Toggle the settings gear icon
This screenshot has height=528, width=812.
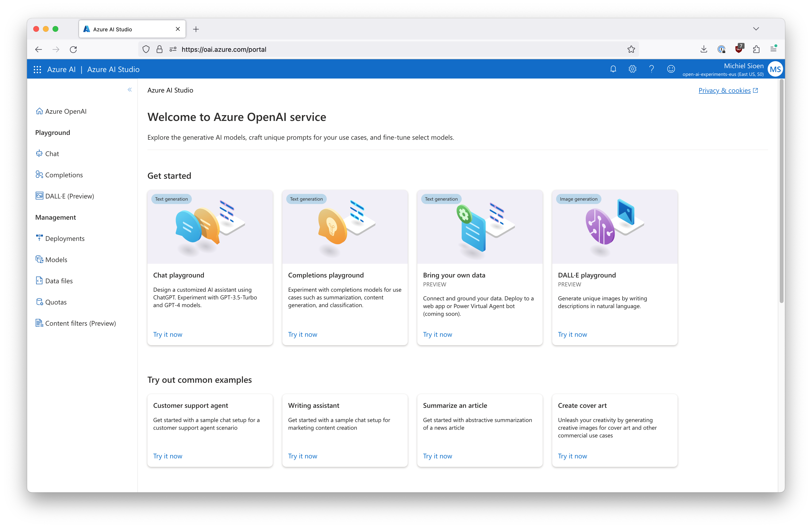coord(632,69)
